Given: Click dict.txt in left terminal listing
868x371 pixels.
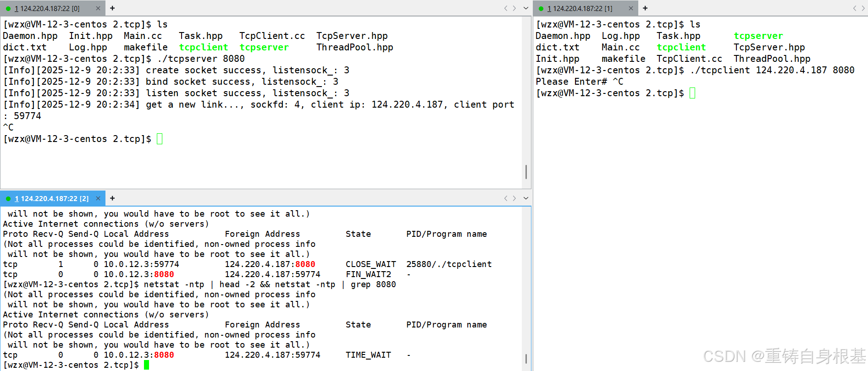Looking at the screenshot, I should [x=25, y=47].
